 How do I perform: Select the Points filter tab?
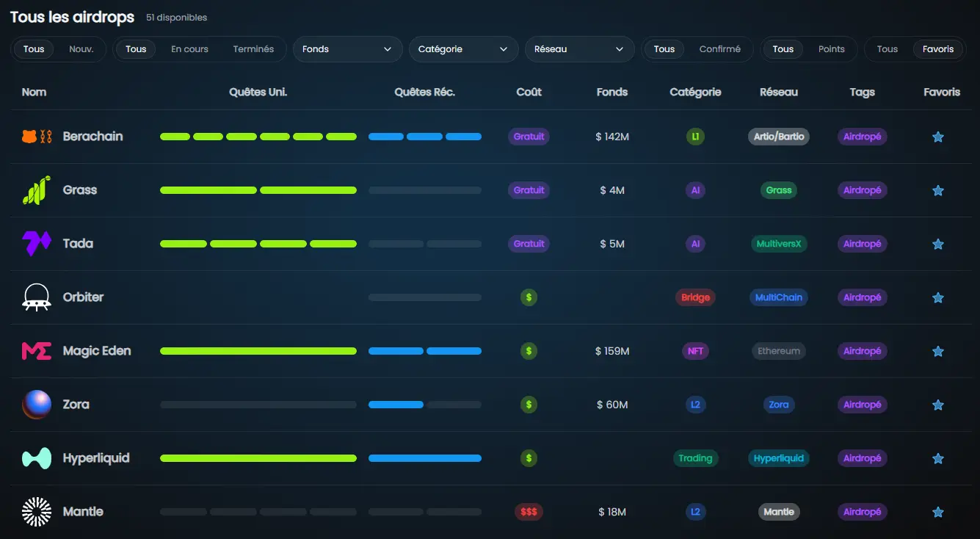(832, 48)
